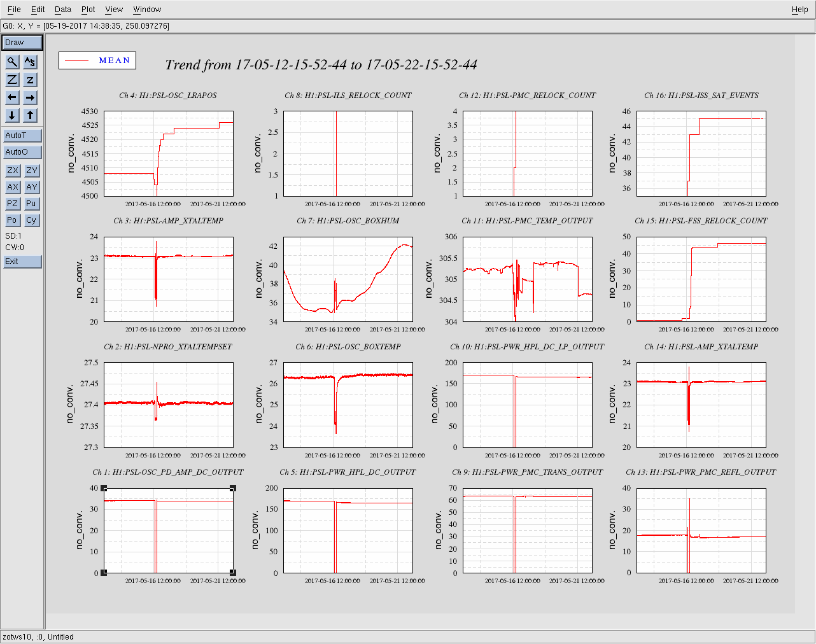816x644 pixels.
Task: Select the Ch 9 PSL-PWR_PMC_TRANS_OUTPUT graph
Action: pos(528,531)
